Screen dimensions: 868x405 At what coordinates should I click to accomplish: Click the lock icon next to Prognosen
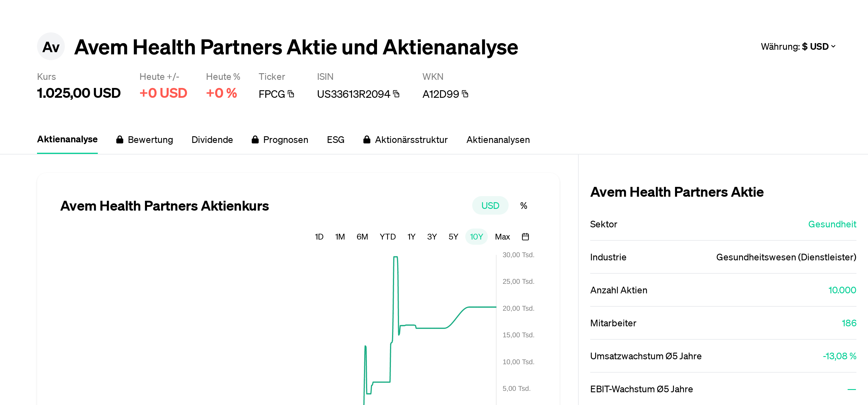coord(255,139)
